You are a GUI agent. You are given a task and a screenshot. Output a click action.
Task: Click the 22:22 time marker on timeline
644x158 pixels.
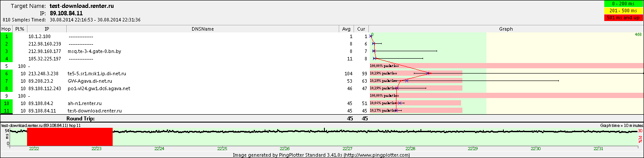coord(34,149)
